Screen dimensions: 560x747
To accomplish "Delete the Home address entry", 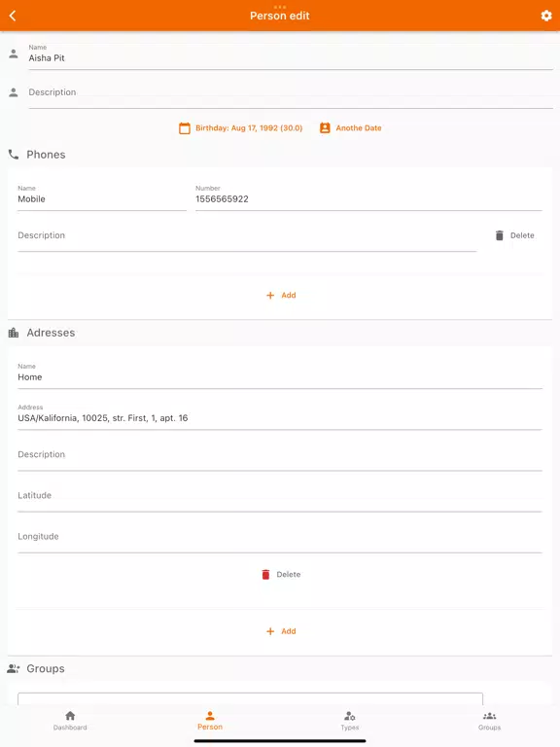I will 281,575.
